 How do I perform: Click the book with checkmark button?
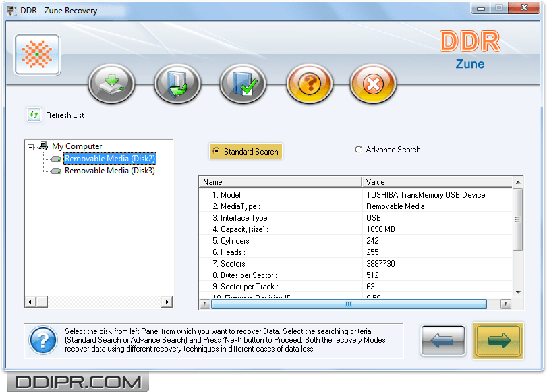click(x=243, y=84)
